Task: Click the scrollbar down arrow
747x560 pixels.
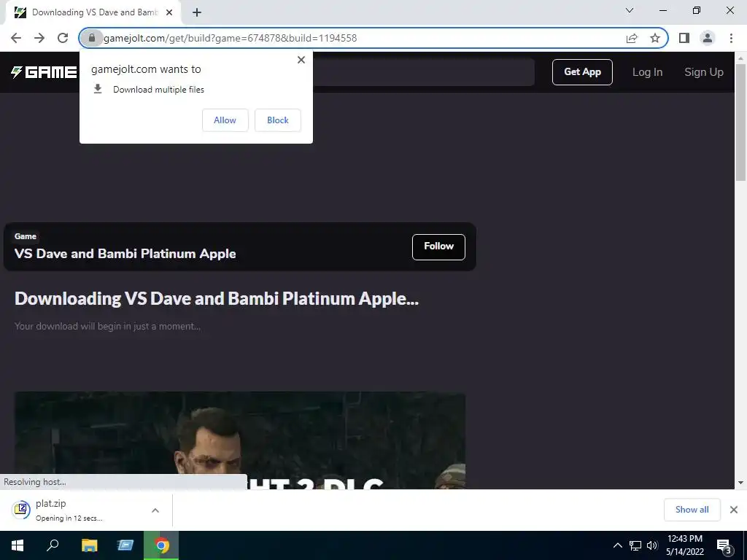Action: [x=740, y=483]
